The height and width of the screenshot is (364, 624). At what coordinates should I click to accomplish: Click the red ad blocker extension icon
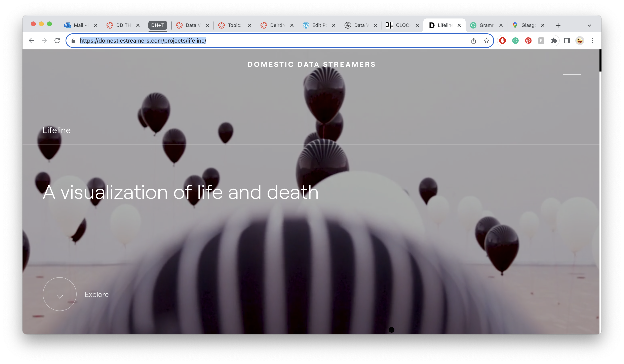pyautogui.click(x=502, y=41)
